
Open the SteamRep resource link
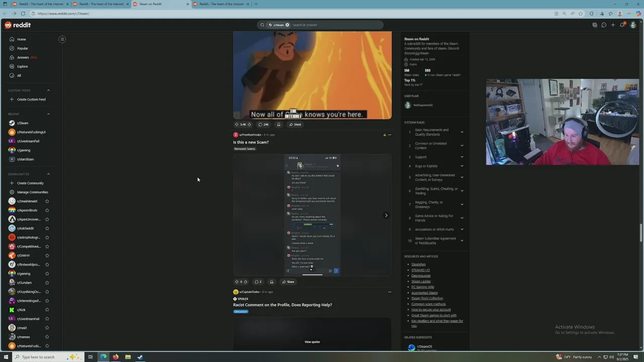coord(419,264)
